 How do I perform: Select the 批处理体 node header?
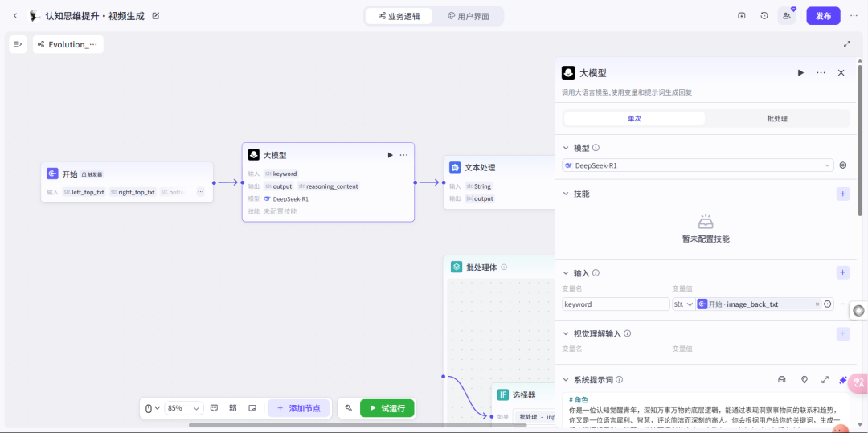pyautogui.click(x=501, y=267)
